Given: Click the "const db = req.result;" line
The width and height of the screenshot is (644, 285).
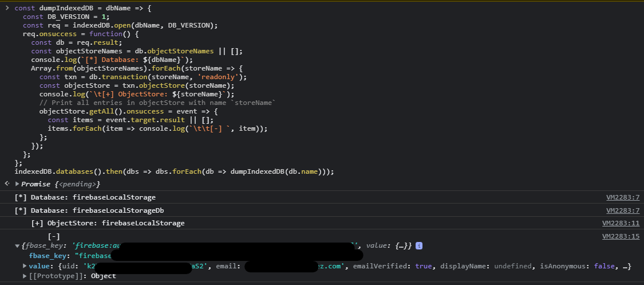Looking at the screenshot, I should tap(77, 42).
